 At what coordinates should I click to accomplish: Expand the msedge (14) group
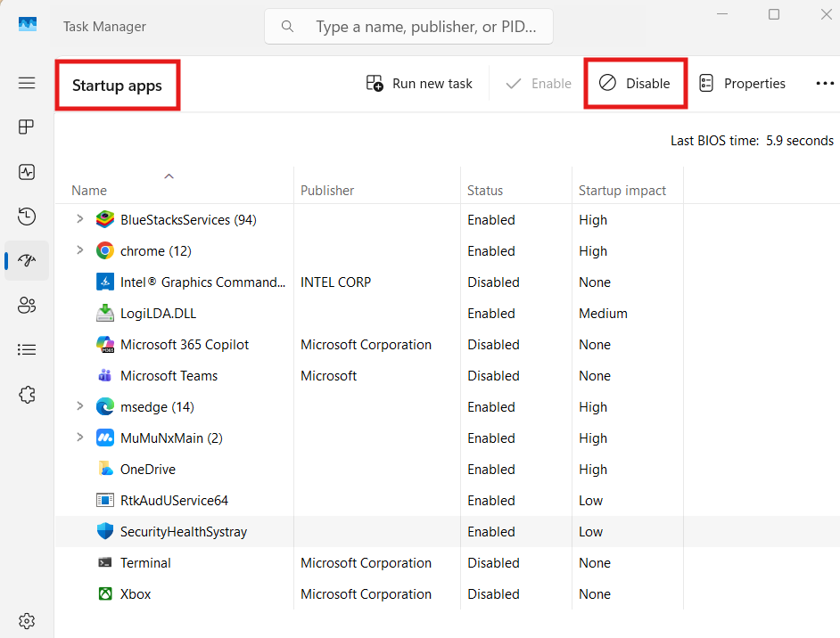pyautogui.click(x=80, y=406)
